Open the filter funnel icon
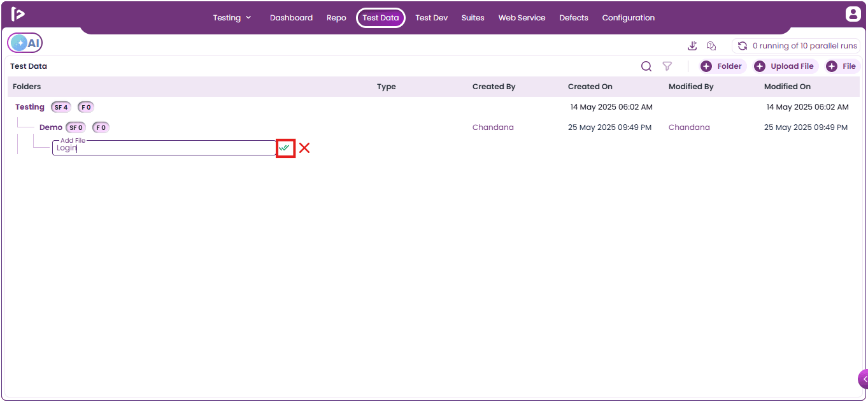This screenshot has width=868, height=402. (x=667, y=66)
